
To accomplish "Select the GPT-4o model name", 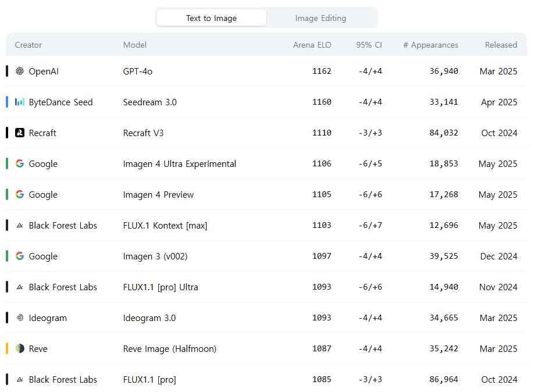I will coord(138,71).
